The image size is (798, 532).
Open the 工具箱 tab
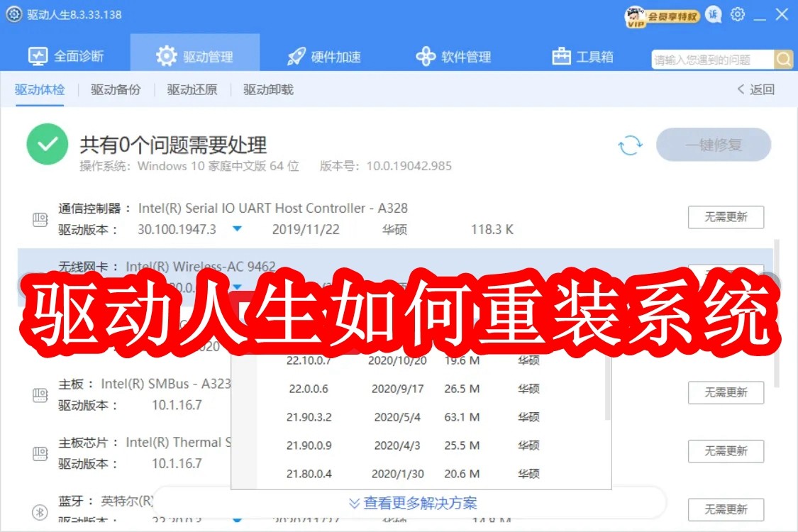pyautogui.click(x=583, y=57)
